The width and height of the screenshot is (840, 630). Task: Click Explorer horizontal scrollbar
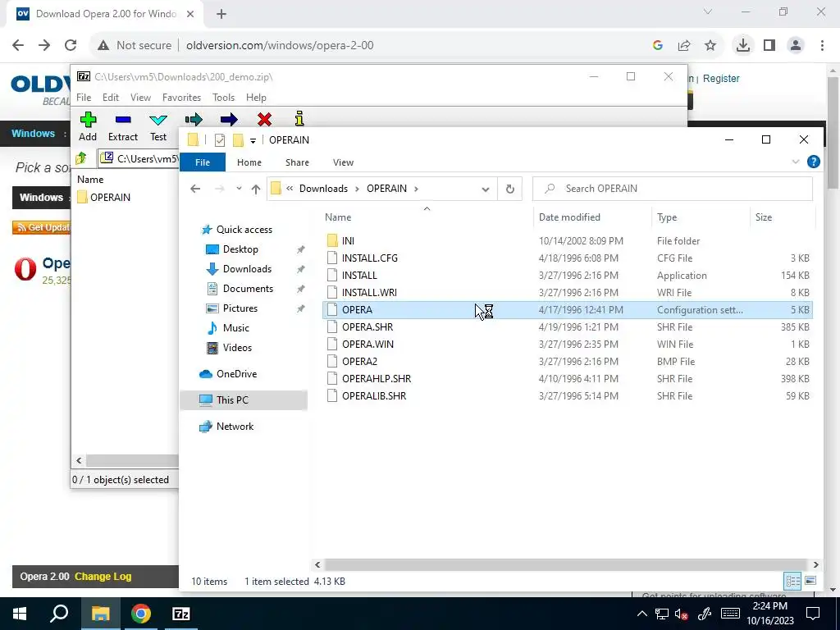tap(566, 564)
